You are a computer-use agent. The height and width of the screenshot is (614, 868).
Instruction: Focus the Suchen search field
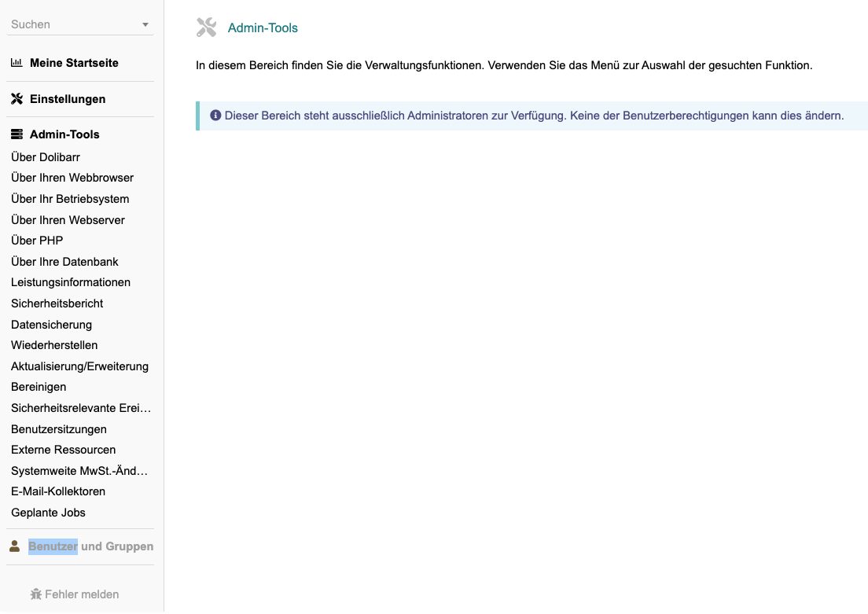pos(79,24)
